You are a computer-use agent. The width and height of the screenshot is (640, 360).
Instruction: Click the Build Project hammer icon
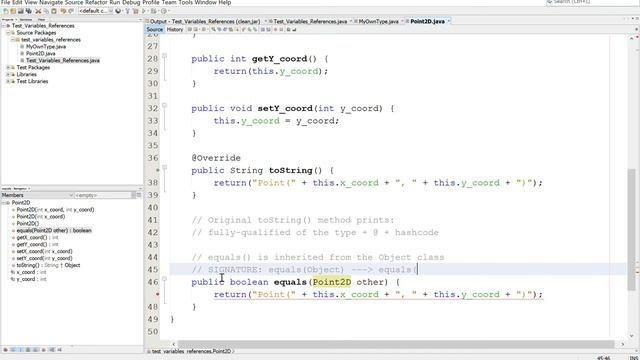pos(127,11)
